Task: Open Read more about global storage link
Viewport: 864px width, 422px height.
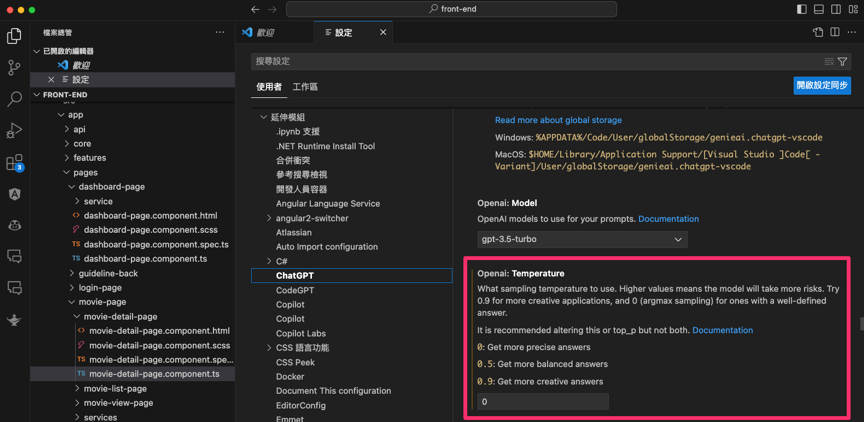Action: click(558, 120)
